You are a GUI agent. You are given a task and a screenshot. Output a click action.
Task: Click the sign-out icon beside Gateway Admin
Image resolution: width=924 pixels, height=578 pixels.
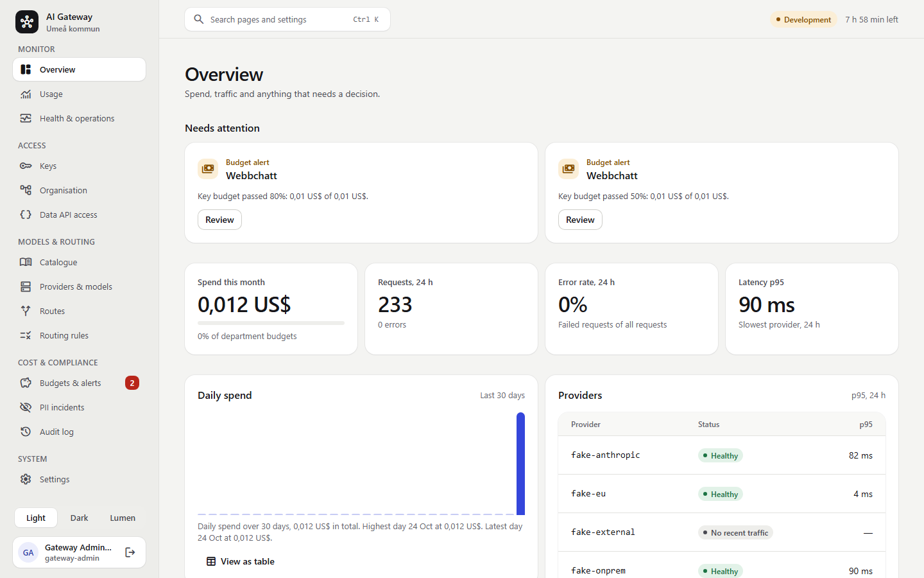[x=130, y=552]
